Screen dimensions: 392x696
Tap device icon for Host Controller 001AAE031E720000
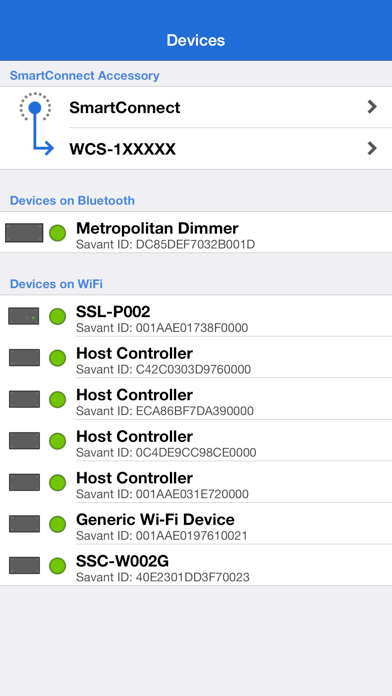(x=24, y=482)
